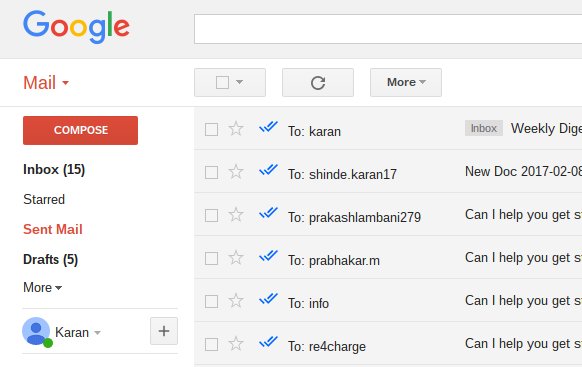Click double-check mark on karan email
This screenshot has width=582, height=367.
pyautogui.click(x=268, y=127)
